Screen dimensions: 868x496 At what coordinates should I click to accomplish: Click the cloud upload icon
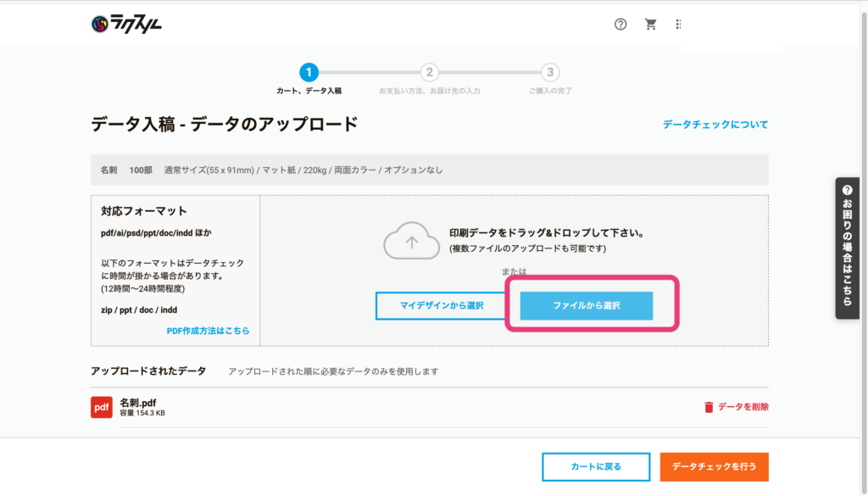click(411, 241)
